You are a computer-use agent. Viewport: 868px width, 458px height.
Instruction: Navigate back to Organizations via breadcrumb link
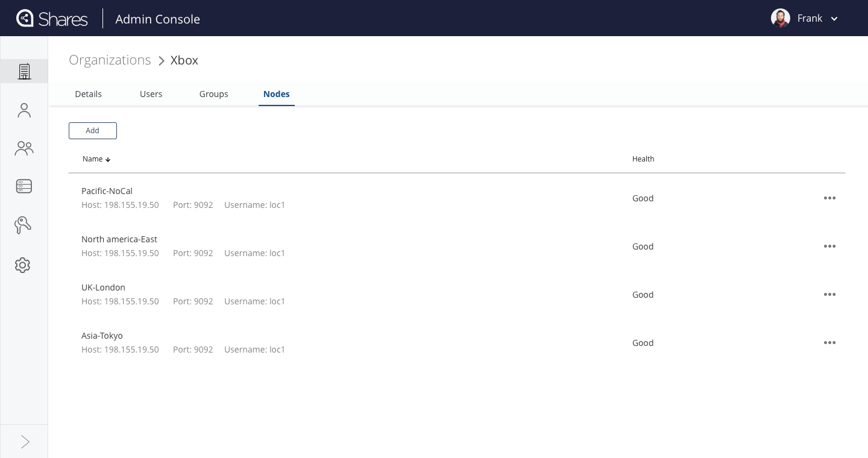coord(110,60)
